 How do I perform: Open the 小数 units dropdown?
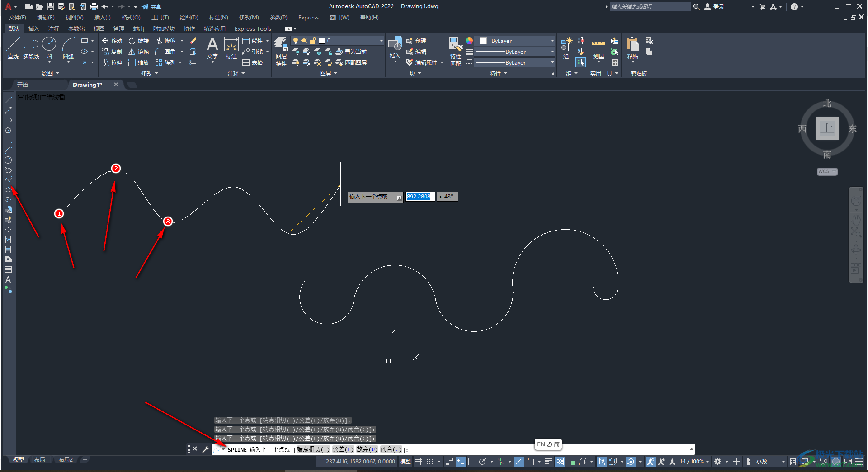coord(770,462)
